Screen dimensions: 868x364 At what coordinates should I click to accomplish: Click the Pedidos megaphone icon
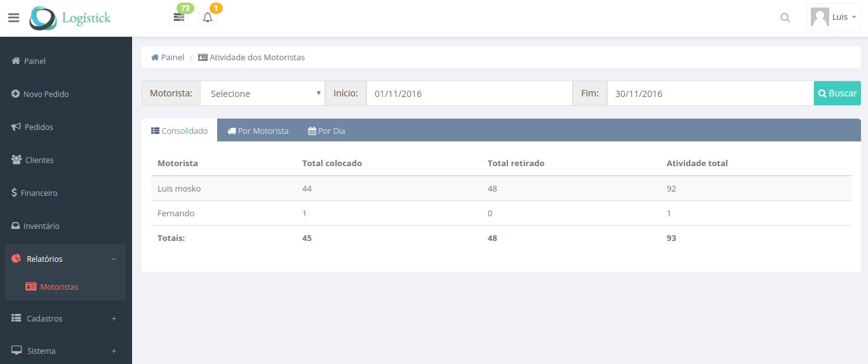(17, 127)
